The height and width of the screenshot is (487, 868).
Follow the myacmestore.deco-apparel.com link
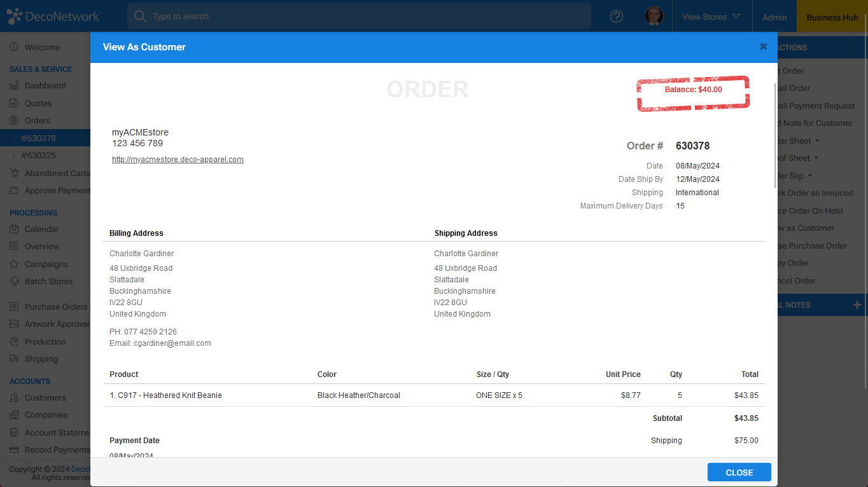(x=178, y=159)
